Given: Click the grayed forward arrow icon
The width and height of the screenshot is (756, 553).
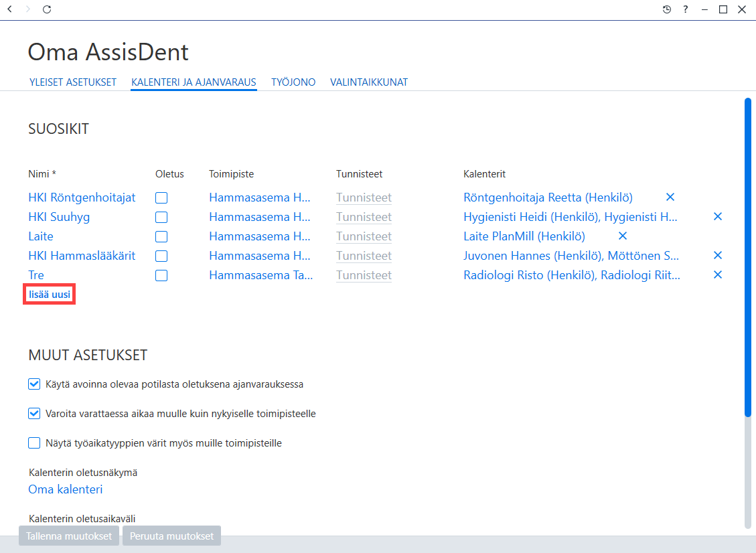Looking at the screenshot, I should coord(28,9).
